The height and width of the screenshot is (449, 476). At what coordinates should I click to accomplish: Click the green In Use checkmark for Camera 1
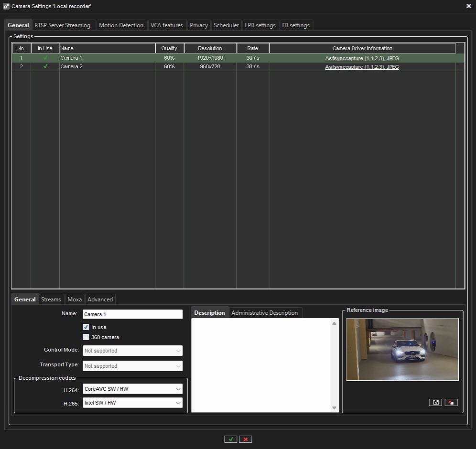coord(45,58)
